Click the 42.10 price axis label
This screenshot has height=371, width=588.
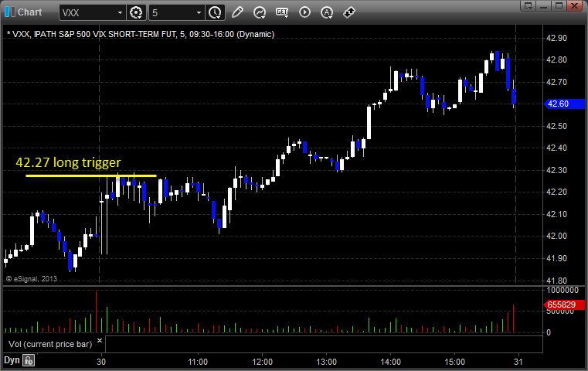556,214
